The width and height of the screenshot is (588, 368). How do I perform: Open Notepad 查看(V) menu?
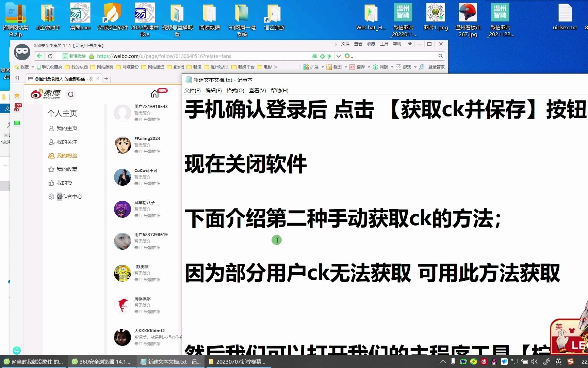click(257, 90)
